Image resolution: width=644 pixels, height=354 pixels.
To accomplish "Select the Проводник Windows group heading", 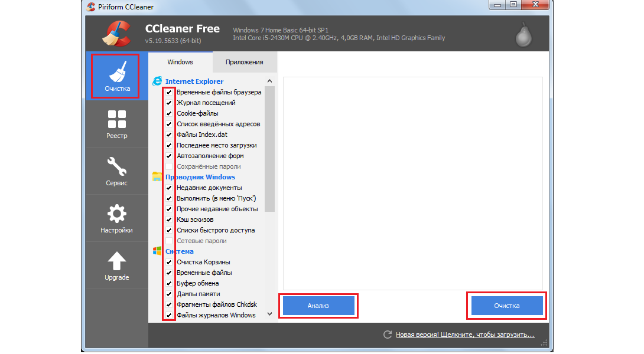I will [x=200, y=177].
